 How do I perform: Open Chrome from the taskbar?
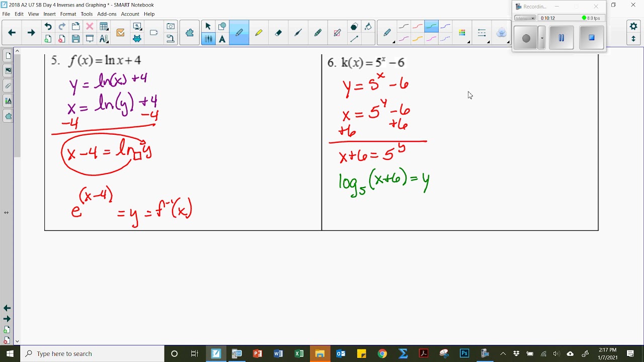click(x=382, y=353)
